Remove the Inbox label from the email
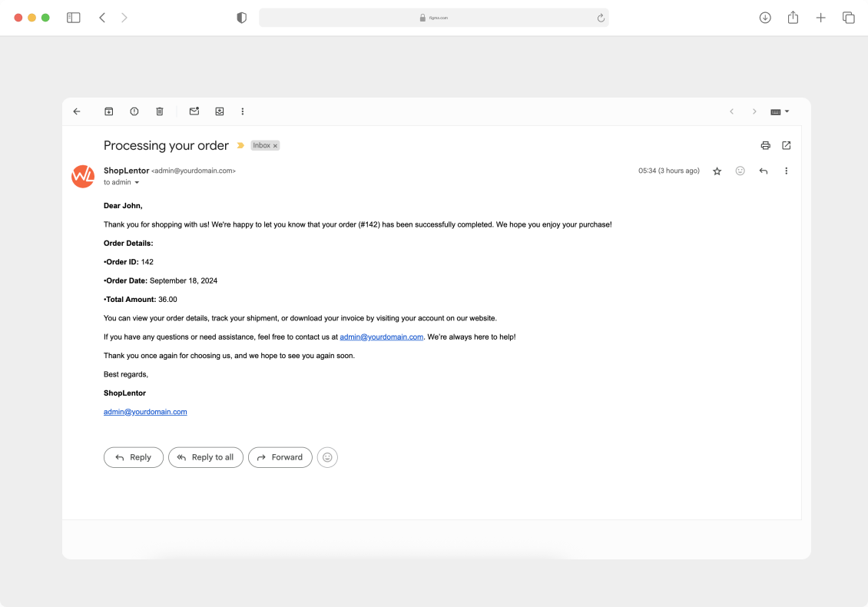868x607 pixels. [x=275, y=145]
